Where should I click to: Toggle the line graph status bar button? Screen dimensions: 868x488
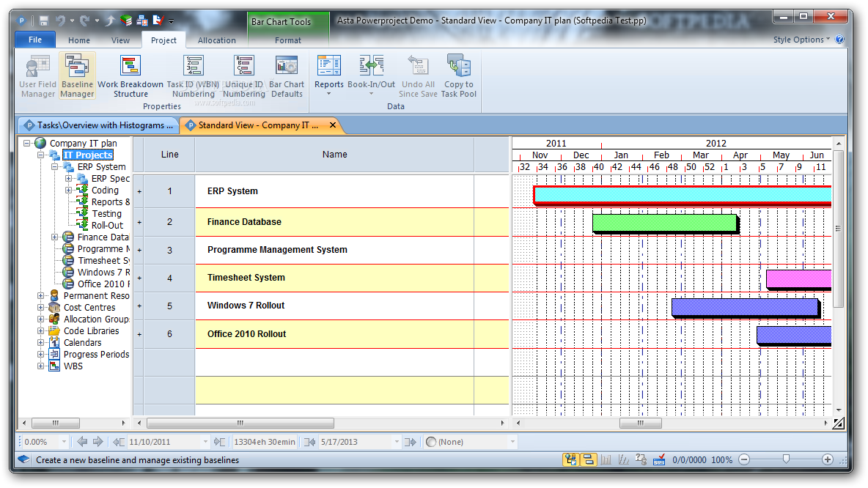pos(623,459)
